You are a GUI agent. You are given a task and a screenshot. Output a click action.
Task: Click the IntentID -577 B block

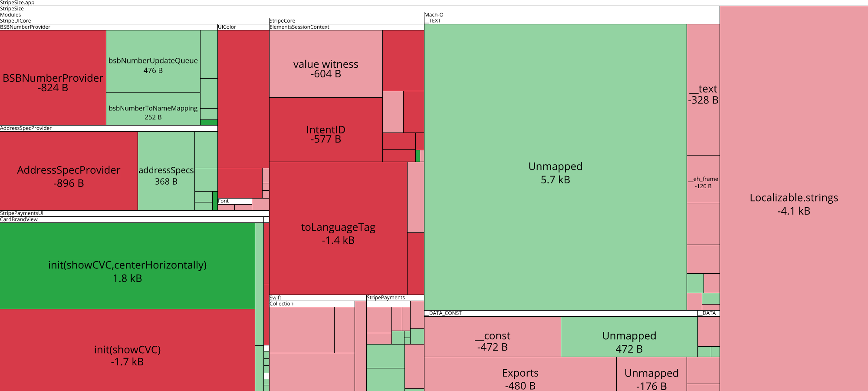click(x=326, y=130)
